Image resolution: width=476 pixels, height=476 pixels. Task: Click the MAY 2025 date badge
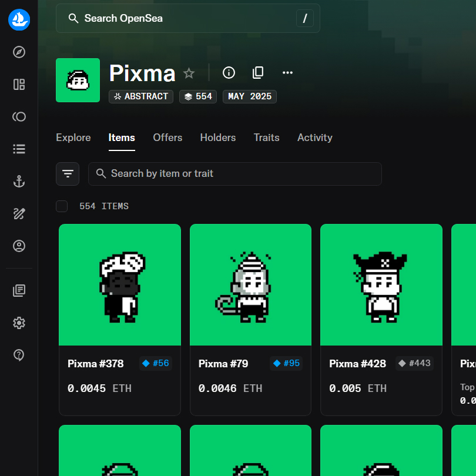[x=250, y=96]
